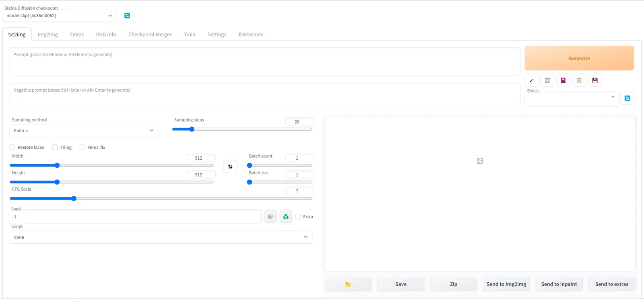Send the image to img2img

[x=506, y=284]
